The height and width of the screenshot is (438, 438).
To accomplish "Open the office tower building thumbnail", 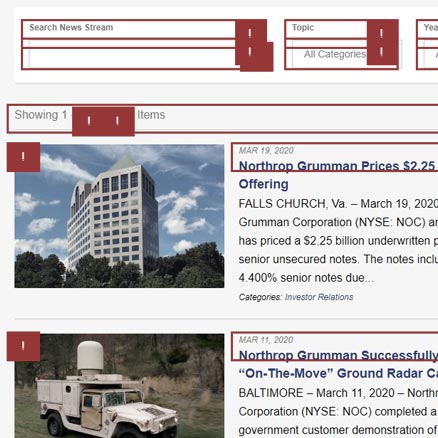I will coord(119,216).
